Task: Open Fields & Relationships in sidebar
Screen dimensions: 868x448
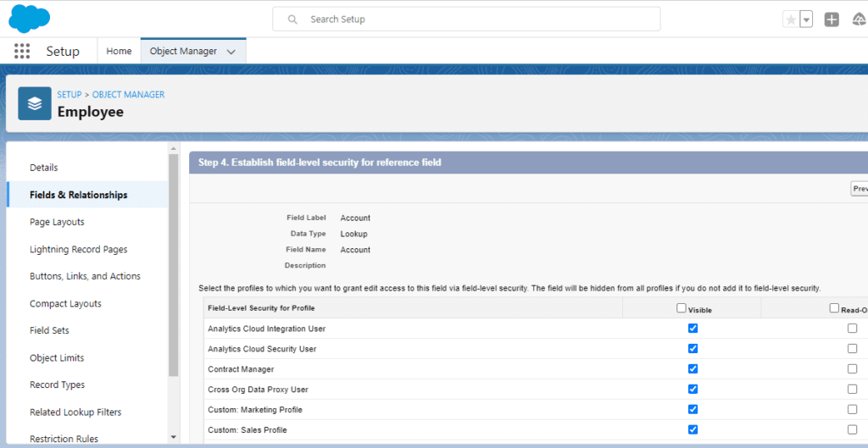Action: 79,195
